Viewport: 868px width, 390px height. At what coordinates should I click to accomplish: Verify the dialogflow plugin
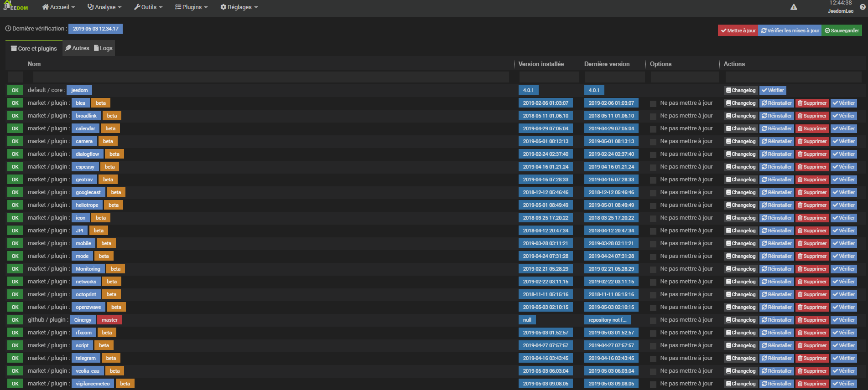(x=843, y=154)
